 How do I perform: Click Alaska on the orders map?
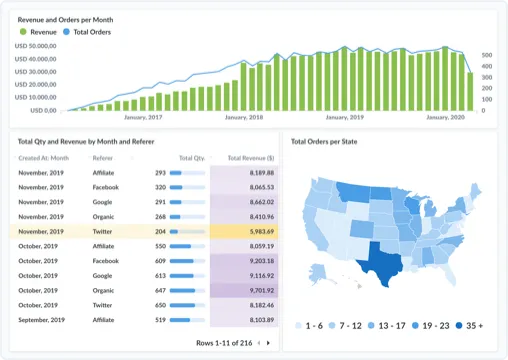click(319, 271)
